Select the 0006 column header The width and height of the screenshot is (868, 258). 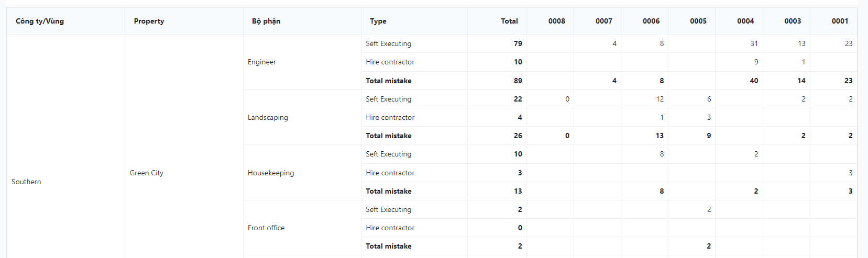click(651, 21)
